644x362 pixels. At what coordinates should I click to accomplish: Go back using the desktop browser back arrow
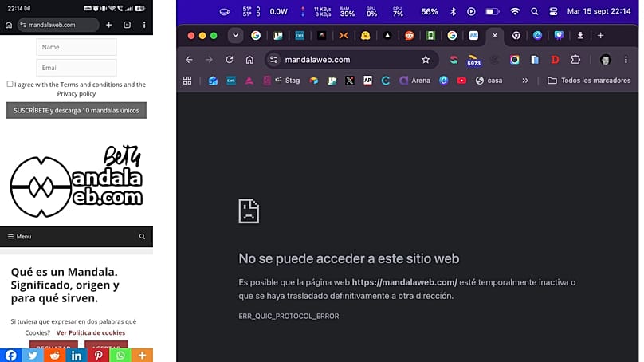point(189,60)
